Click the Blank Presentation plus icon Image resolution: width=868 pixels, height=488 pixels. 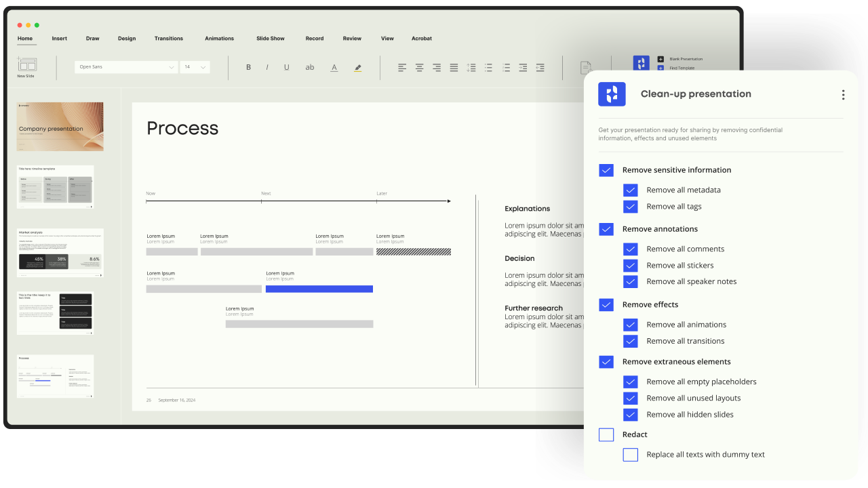pos(660,59)
